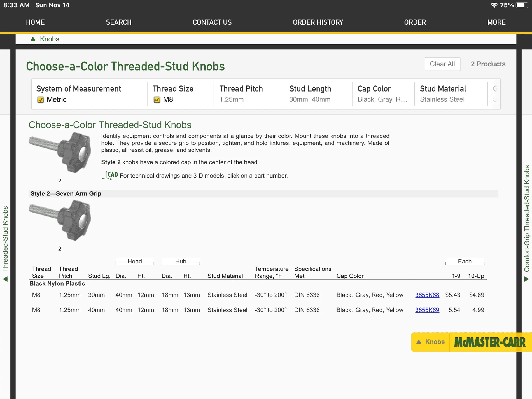
Task: Open the Style 2 Seven Arm Grip image
Action: 60,220
